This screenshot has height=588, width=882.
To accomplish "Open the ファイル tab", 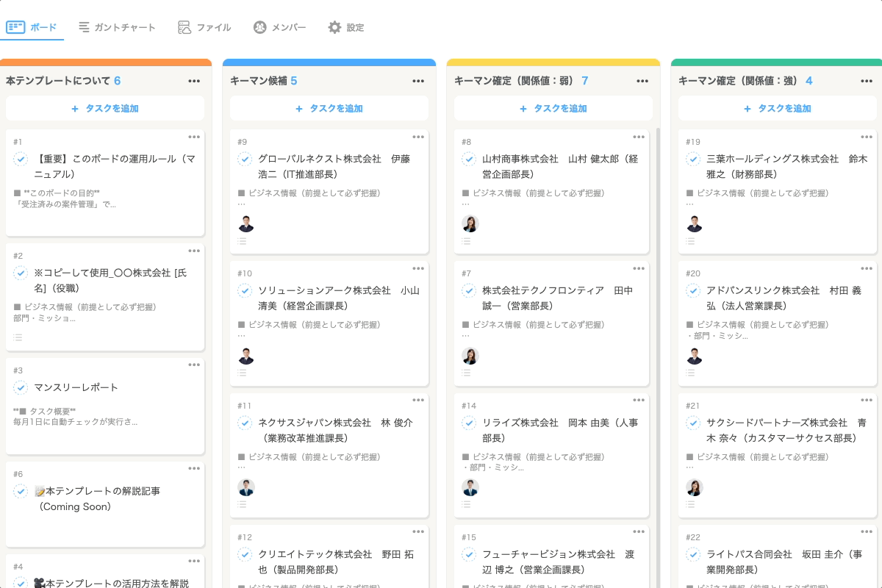I will coord(204,27).
